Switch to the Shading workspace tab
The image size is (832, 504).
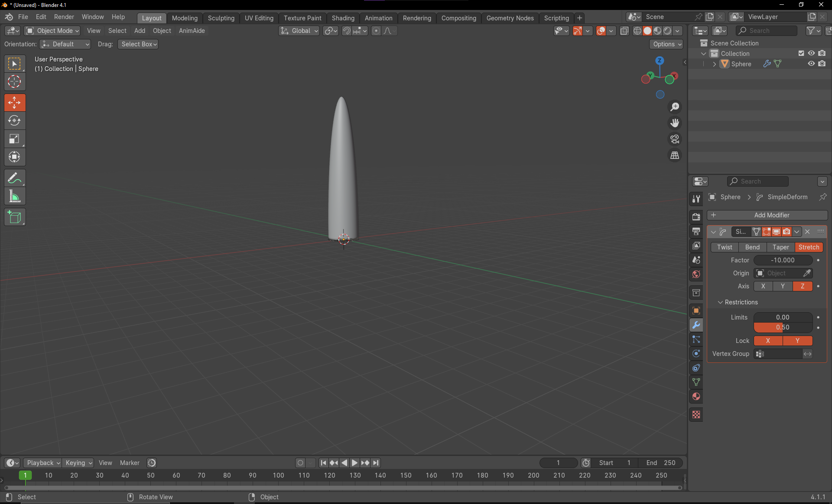(343, 18)
